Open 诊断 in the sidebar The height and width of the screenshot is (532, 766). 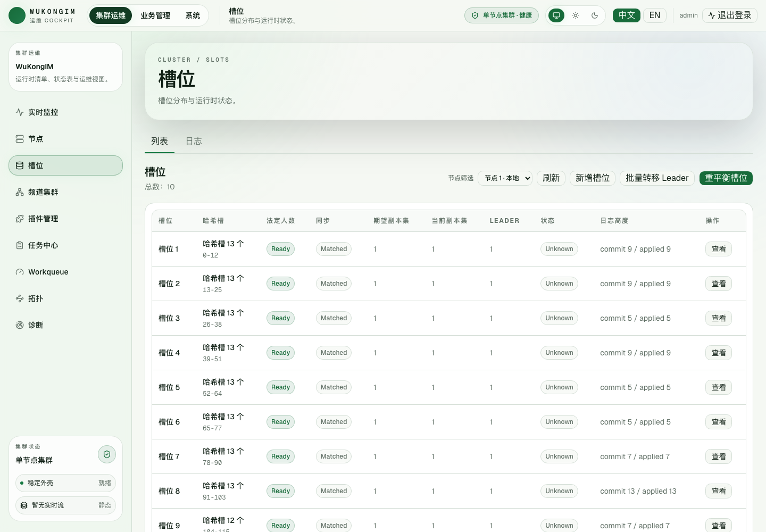pyautogui.click(x=65, y=325)
